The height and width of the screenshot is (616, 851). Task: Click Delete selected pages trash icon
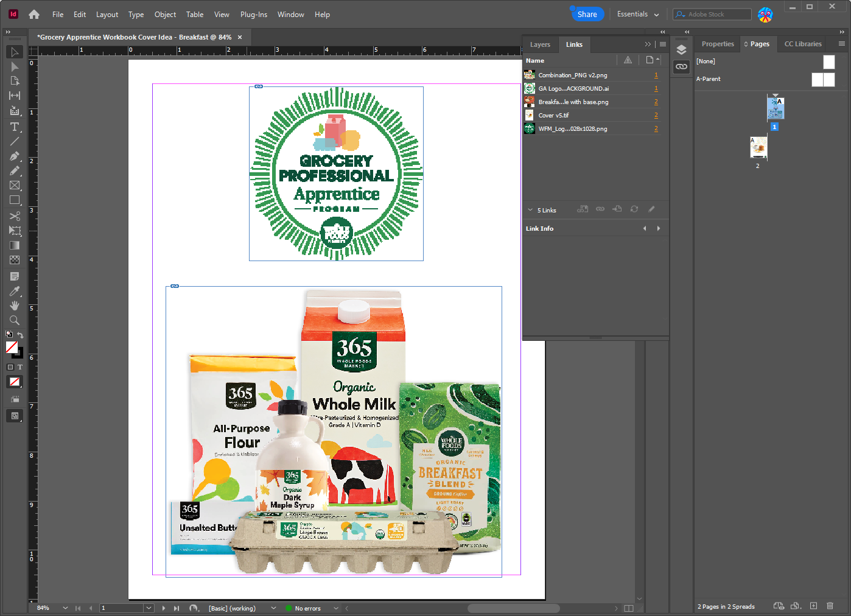coord(830,606)
